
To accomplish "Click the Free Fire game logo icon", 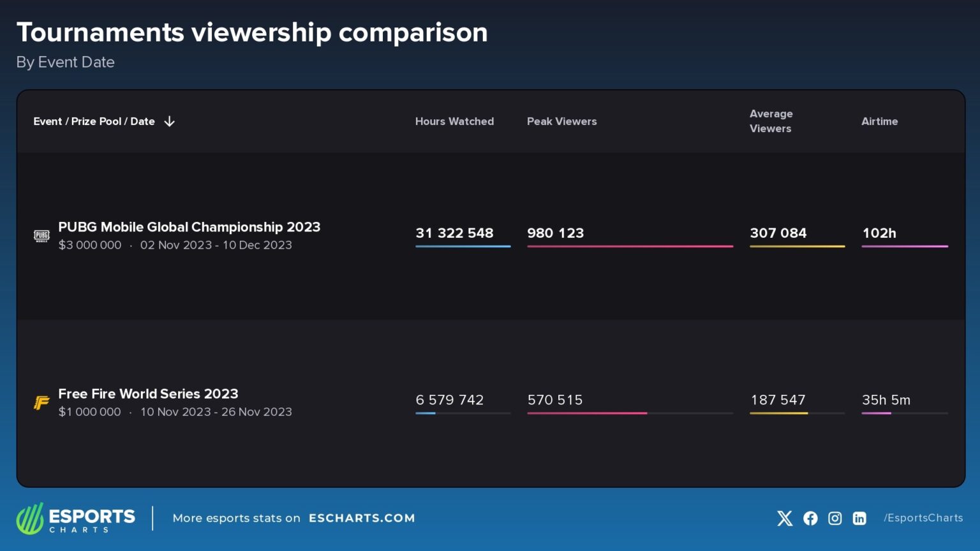I will click(x=41, y=402).
